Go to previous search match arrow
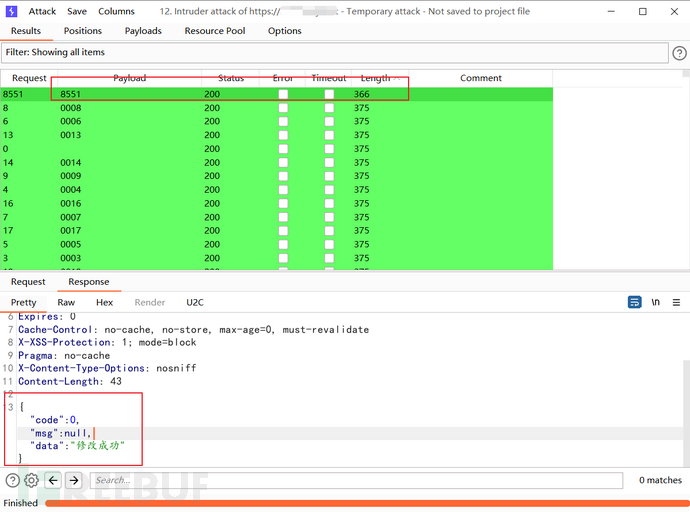The image size is (690, 512). tap(53, 480)
